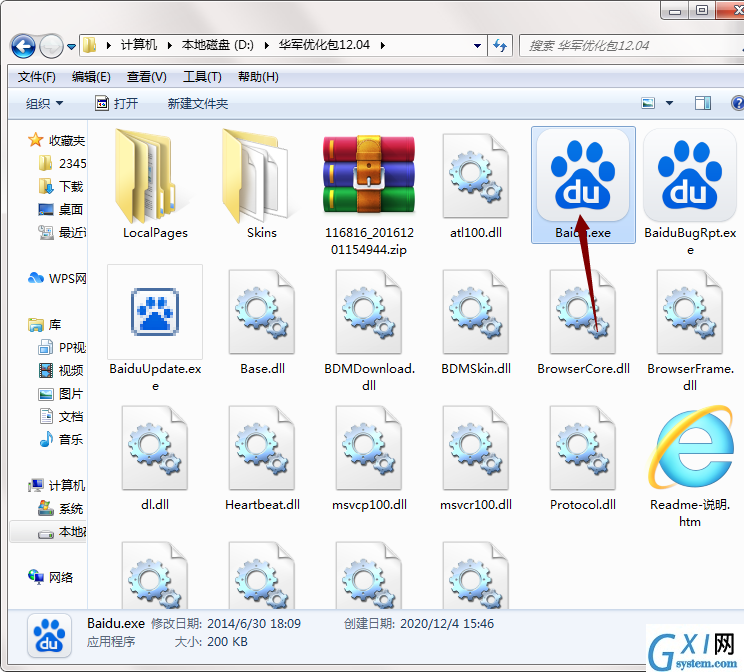This screenshot has width=744, height=672.
Task: Click the 打开 toolbar button
Action: [117, 103]
